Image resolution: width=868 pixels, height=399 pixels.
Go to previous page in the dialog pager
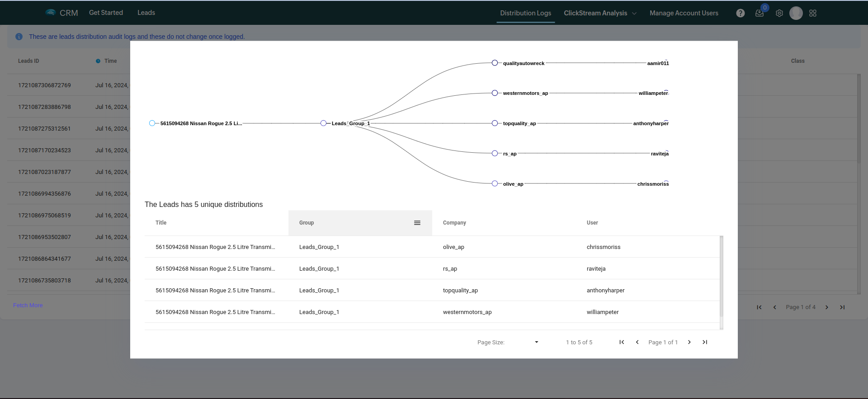click(637, 342)
